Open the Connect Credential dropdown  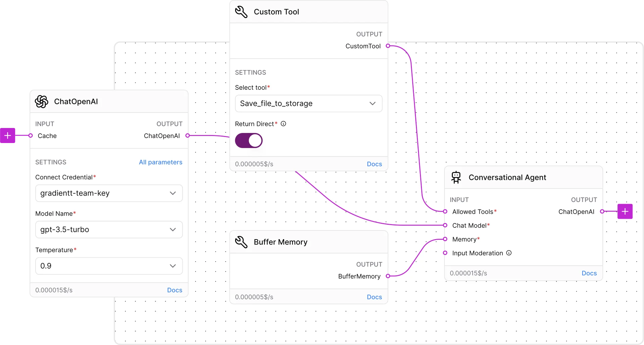pyautogui.click(x=109, y=193)
